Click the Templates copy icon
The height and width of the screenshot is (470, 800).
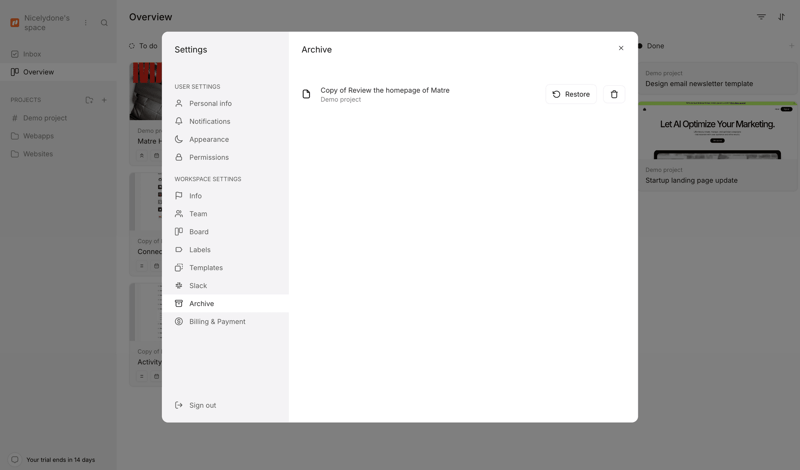click(x=179, y=267)
